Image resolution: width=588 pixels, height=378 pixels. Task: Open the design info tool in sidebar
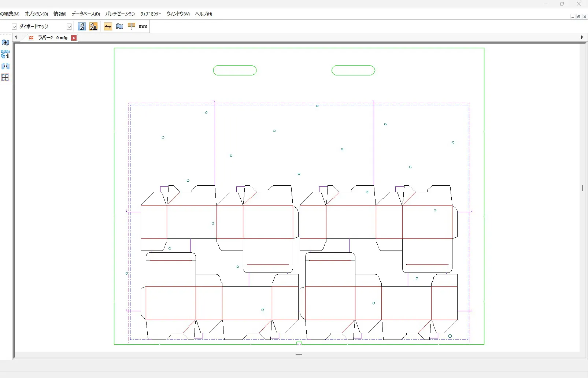5,54
